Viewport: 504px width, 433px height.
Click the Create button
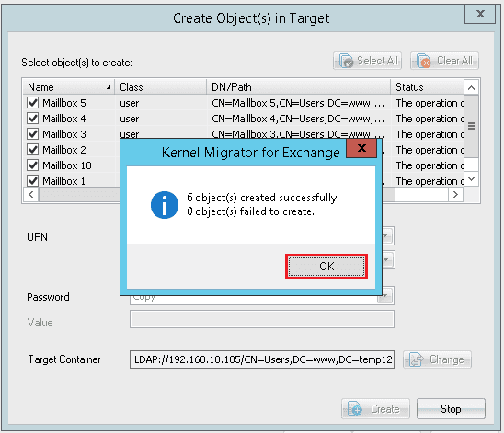tap(375, 409)
